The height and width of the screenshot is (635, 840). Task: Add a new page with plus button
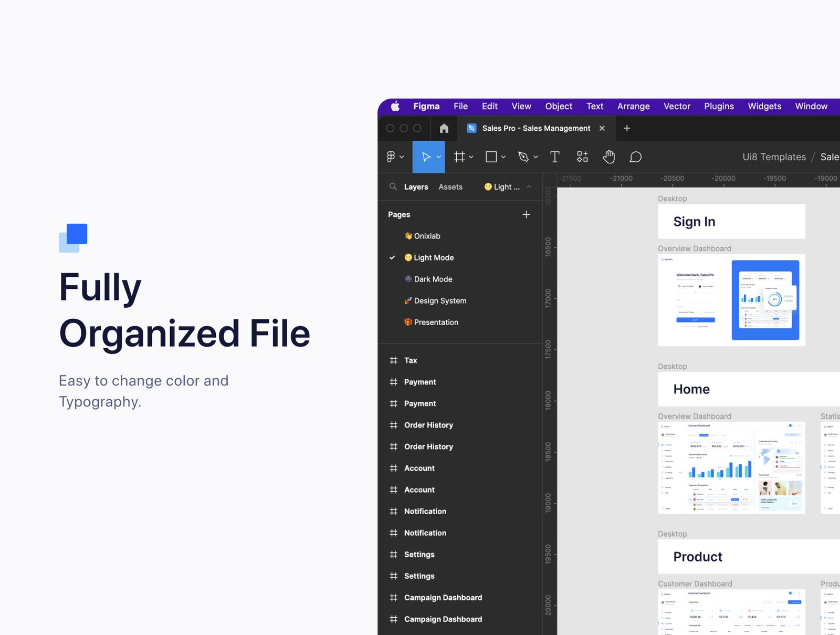[x=526, y=214]
